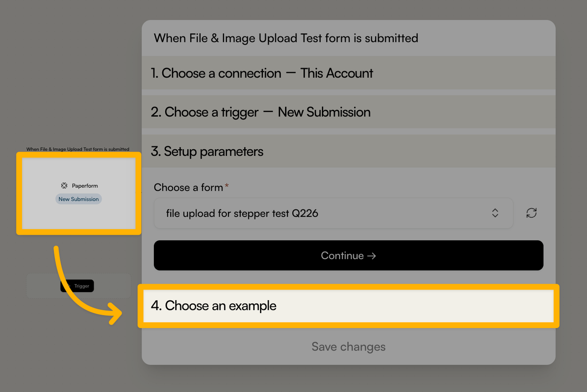Click the dashed placeholder area around Trigger

(79, 286)
